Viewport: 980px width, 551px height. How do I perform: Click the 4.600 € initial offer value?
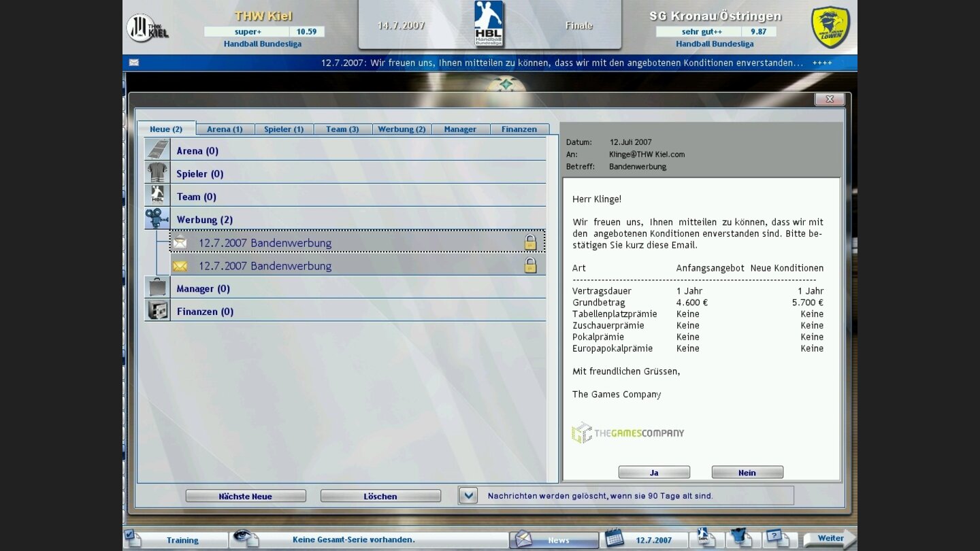(x=692, y=302)
